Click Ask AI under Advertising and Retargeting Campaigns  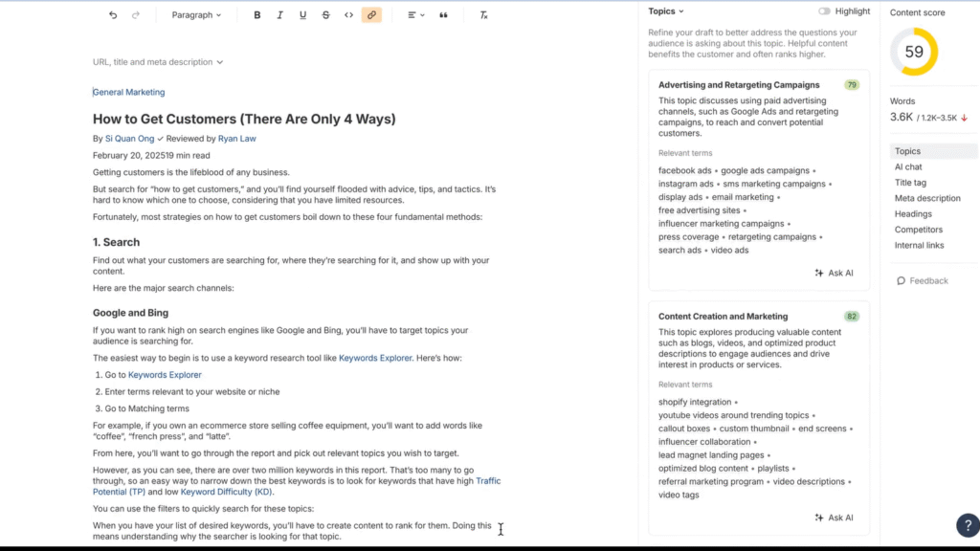tap(834, 273)
